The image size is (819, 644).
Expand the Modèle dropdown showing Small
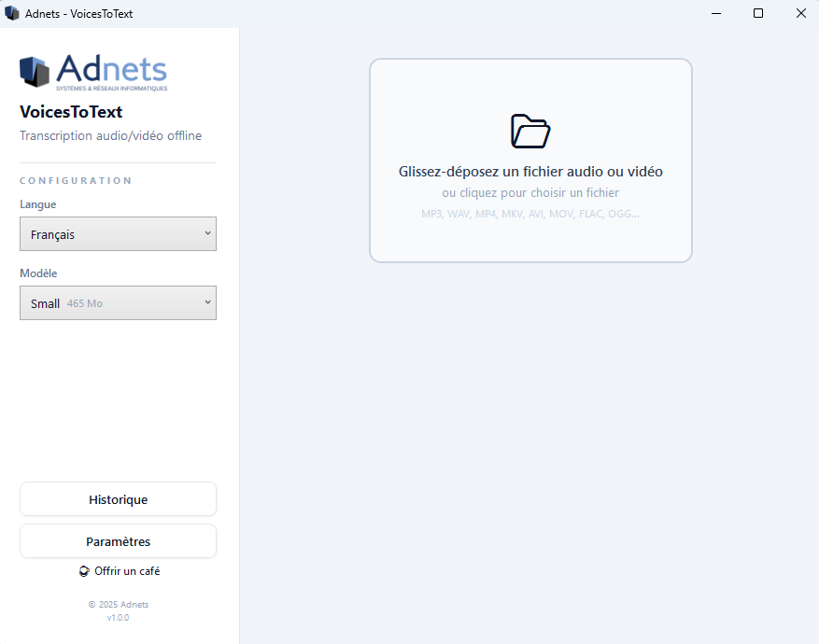[x=118, y=303]
